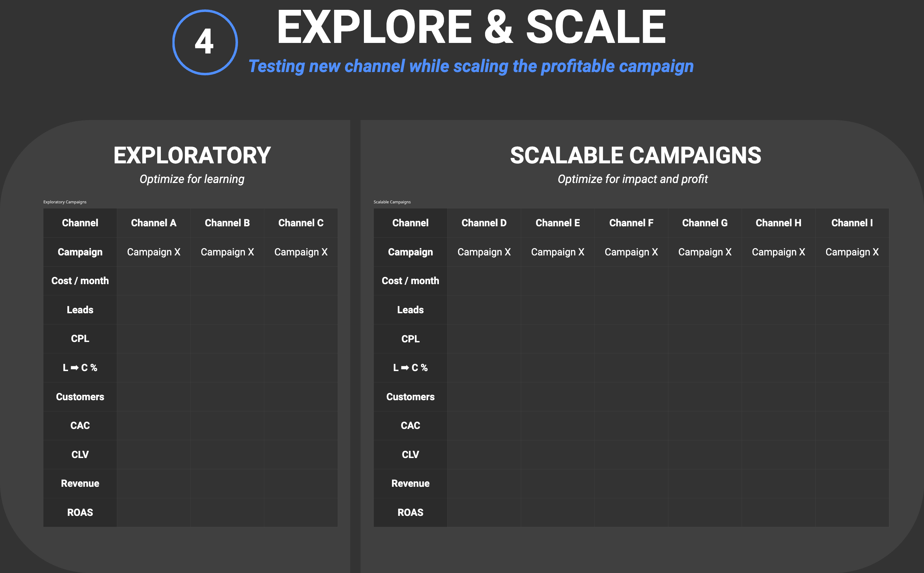
Task: Select "L ➡ C %" row label in Scalable table
Action: pos(411,367)
